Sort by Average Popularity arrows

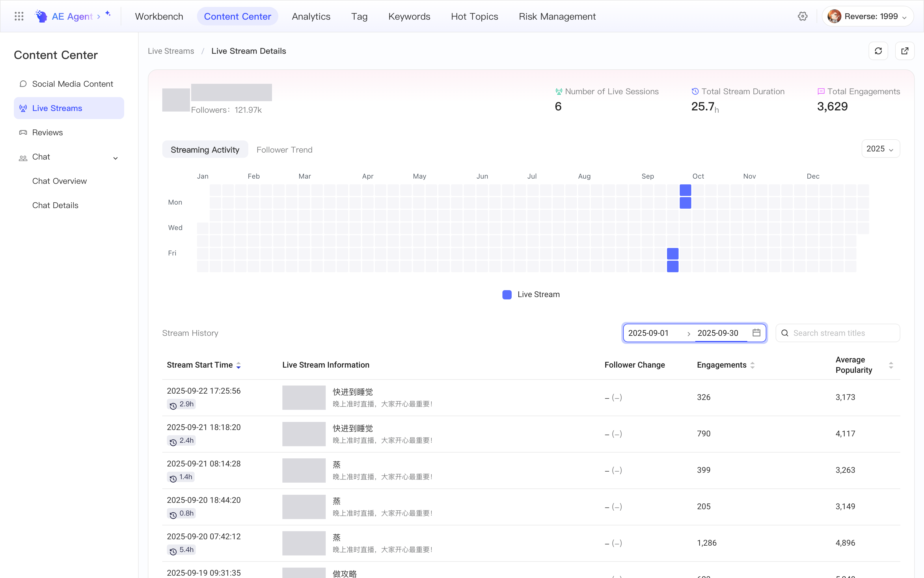coord(891,365)
